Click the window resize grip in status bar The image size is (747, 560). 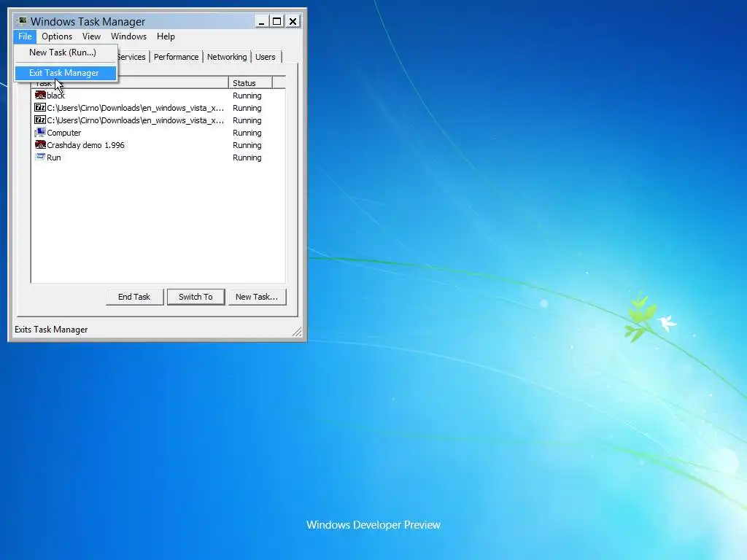[x=297, y=332]
